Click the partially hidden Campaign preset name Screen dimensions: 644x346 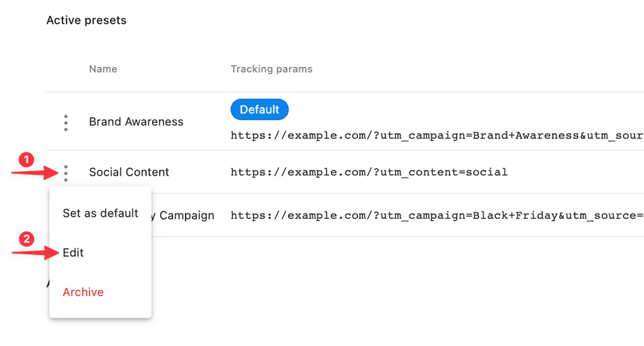point(185,215)
